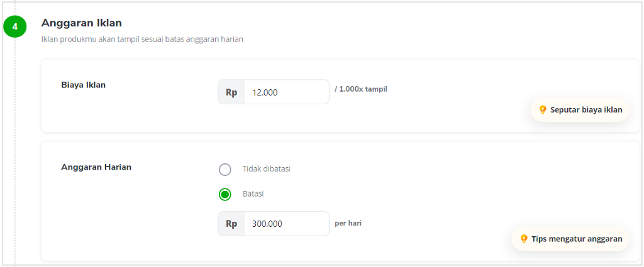Click lightbulb icon in Seputar biaya iklan
This screenshot has height=267, width=644.
click(x=543, y=109)
